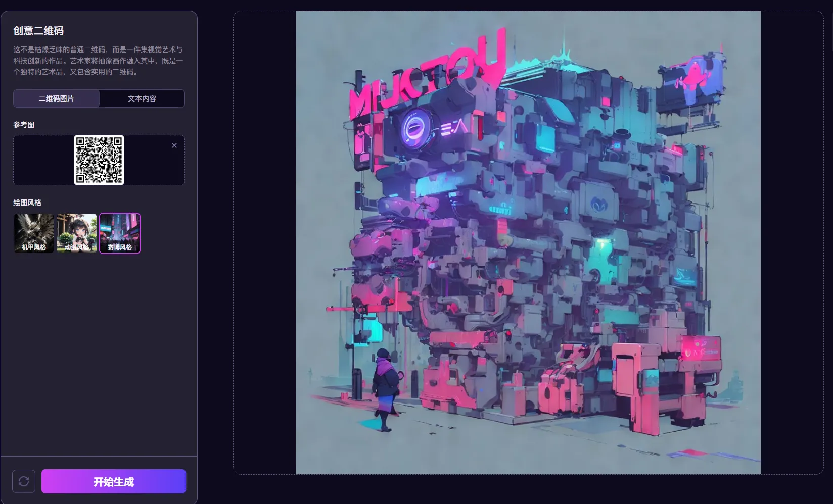Click the 创意二维码 panel title
Viewport: 833px width, 504px height.
(x=38, y=31)
